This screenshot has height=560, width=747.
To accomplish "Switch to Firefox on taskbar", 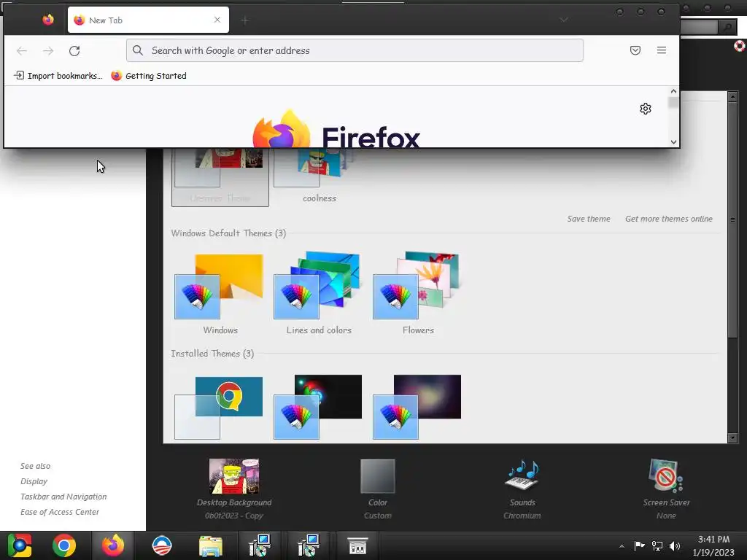I will (113, 545).
